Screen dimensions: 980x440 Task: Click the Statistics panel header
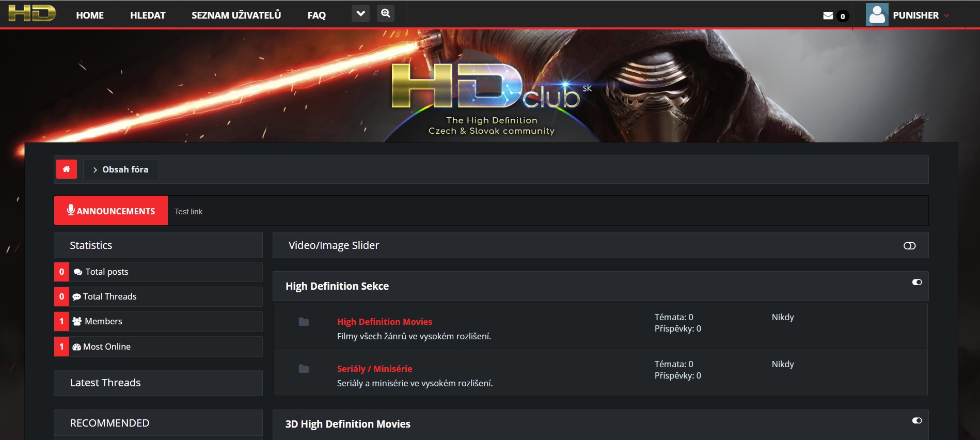point(159,245)
